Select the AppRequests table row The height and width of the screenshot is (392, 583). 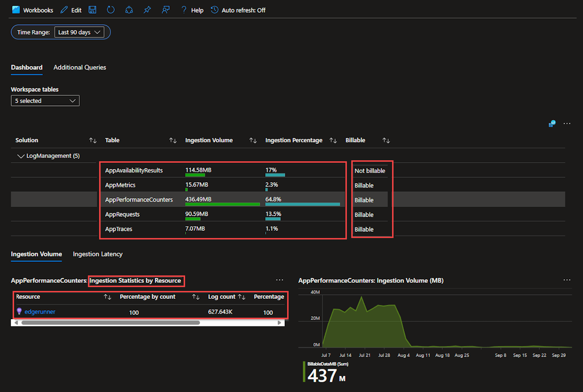tap(122, 215)
